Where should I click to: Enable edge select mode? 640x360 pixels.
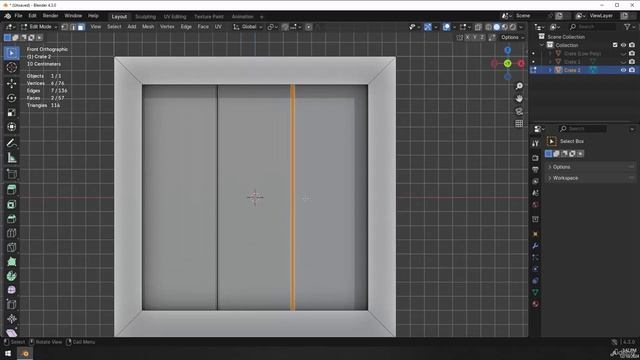coord(73,27)
